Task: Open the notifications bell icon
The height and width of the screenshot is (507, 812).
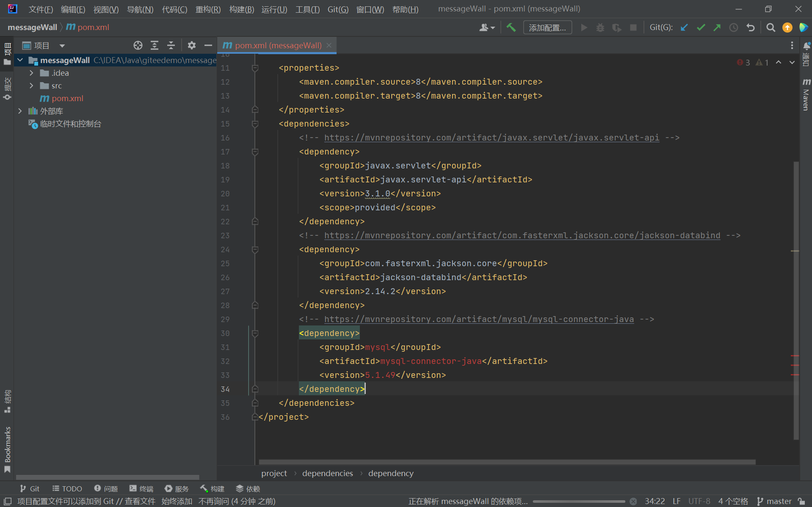Action: tap(806, 46)
